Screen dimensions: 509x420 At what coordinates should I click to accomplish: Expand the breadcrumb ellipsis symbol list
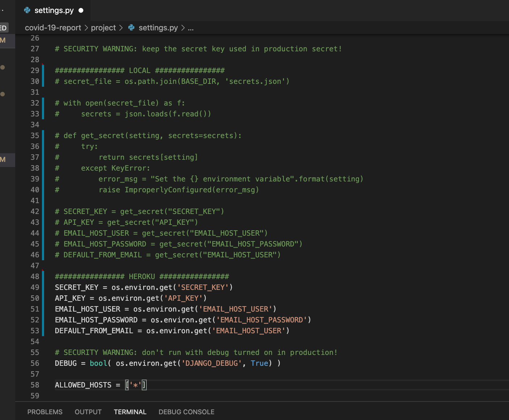click(191, 28)
